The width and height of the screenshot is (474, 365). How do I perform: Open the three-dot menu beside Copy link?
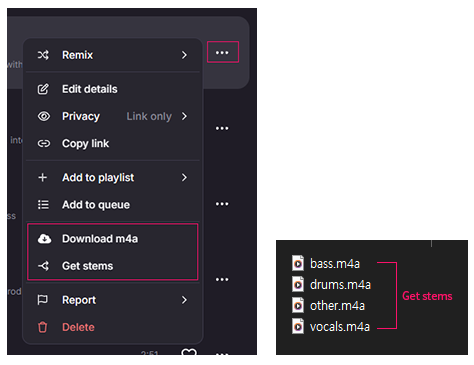coord(222,128)
